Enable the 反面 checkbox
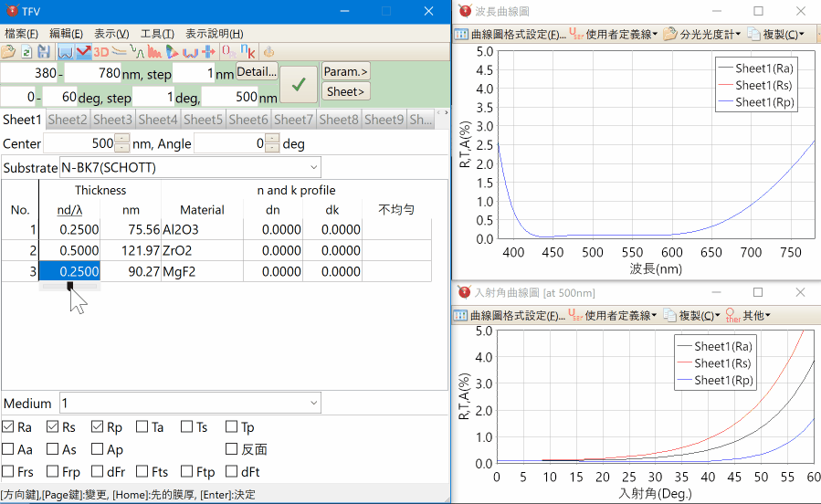This screenshot has width=821, height=504. [x=231, y=449]
